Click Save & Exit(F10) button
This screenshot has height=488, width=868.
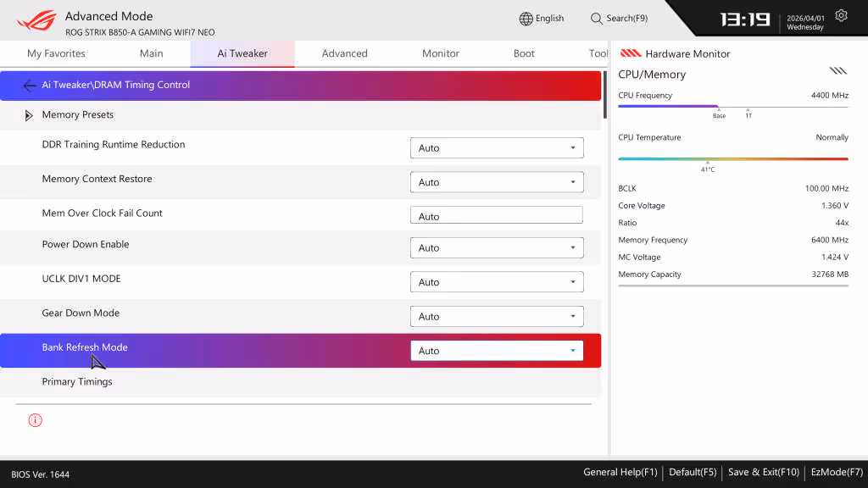[x=764, y=473]
